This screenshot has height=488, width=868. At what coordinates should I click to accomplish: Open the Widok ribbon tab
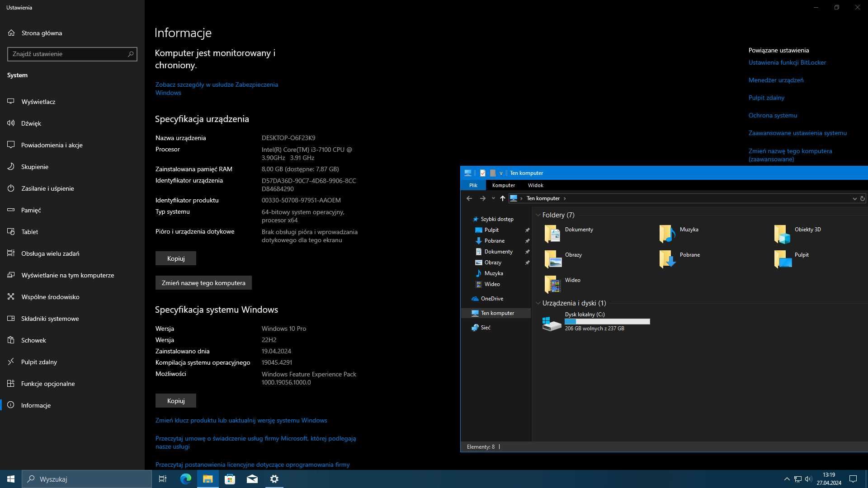(535, 185)
